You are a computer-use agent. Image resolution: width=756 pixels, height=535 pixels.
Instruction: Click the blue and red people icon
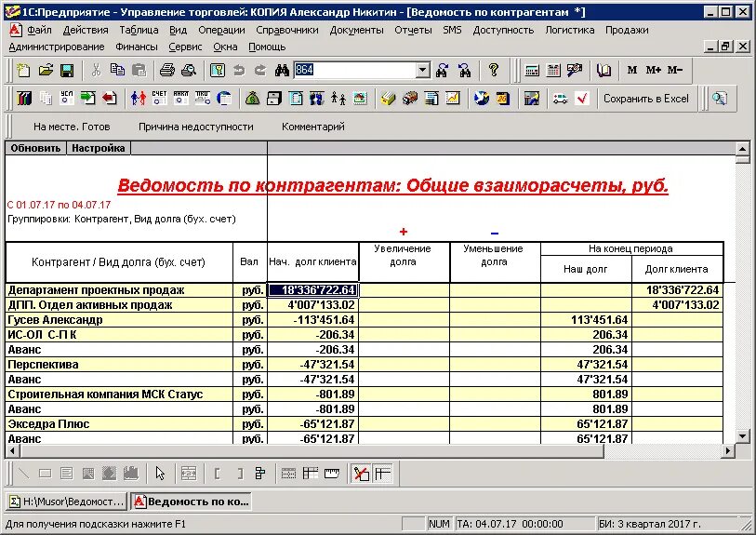click(139, 99)
